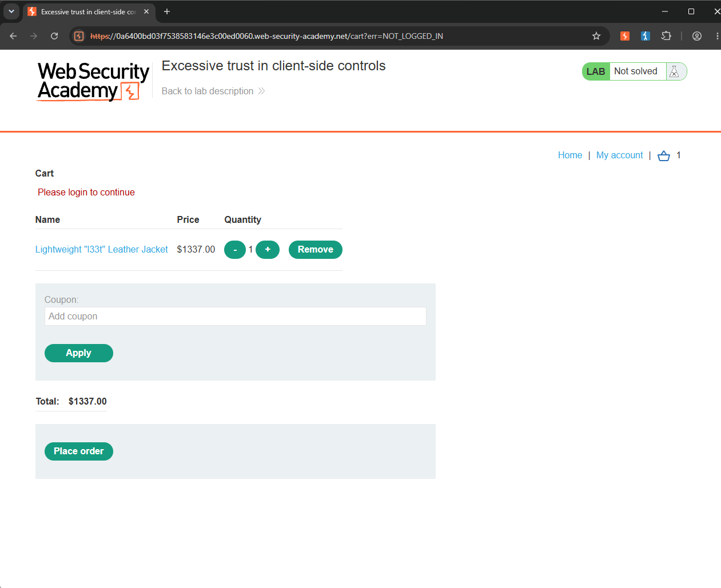This screenshot has width=721, height=588.
Task: Click the Web Security Academy logo
Action: point(93,81)
